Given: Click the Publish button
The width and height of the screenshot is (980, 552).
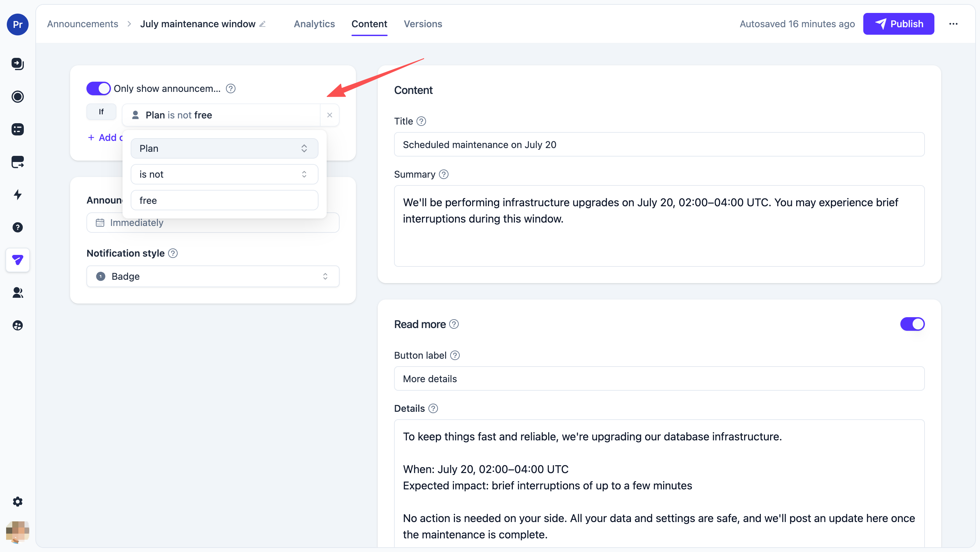Looking at the screenshot, I should tap(899, 24).
